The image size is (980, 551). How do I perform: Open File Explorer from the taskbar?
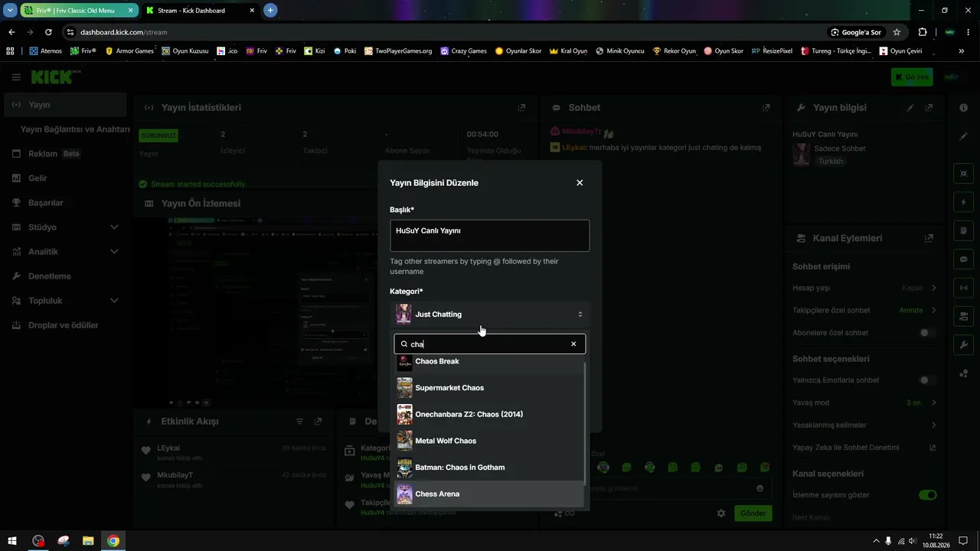[x=88, y=541]
